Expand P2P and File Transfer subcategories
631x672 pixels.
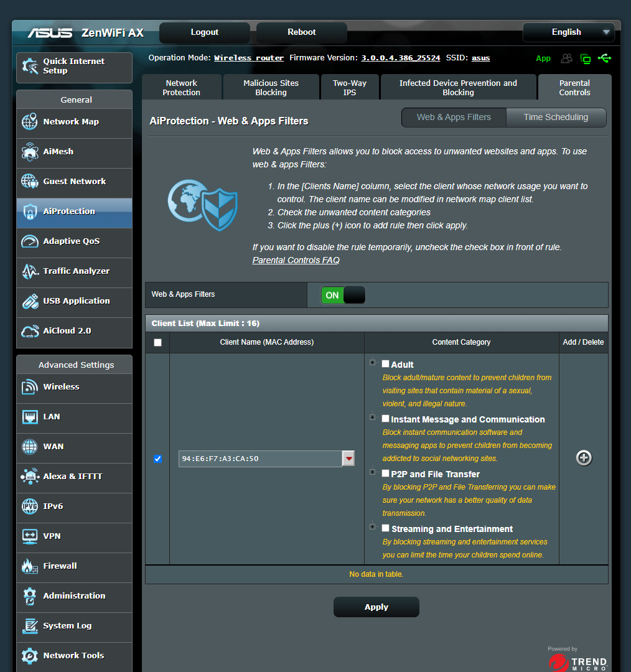(x=373, y=472)
